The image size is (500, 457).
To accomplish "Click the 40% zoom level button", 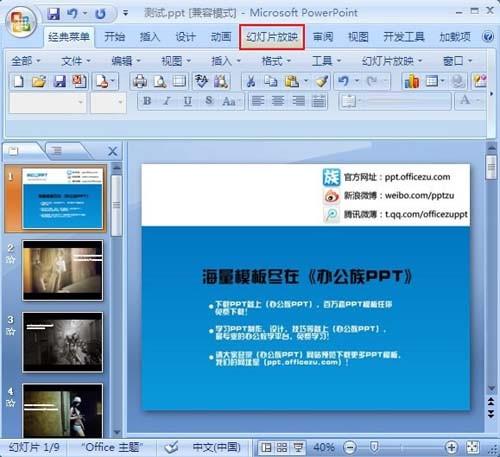I will pyautogui.click(x=324, y=447).
